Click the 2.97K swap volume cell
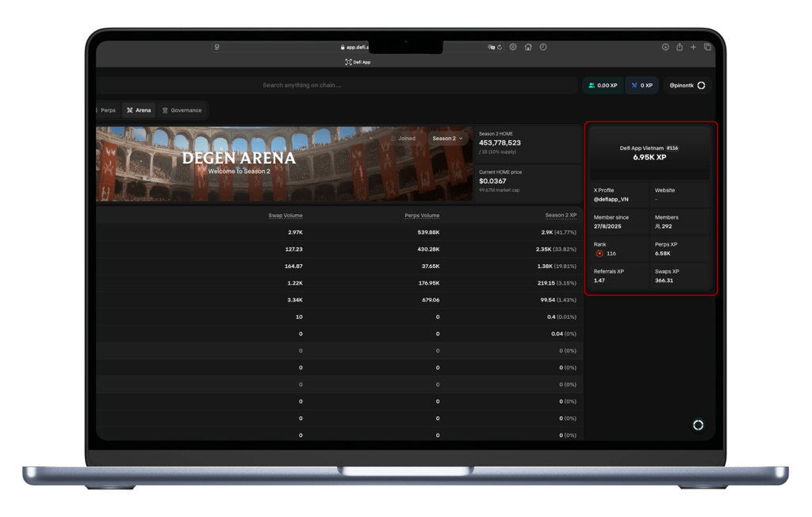Viewport: 812px width, 517px height. click(x=295, y=232)
